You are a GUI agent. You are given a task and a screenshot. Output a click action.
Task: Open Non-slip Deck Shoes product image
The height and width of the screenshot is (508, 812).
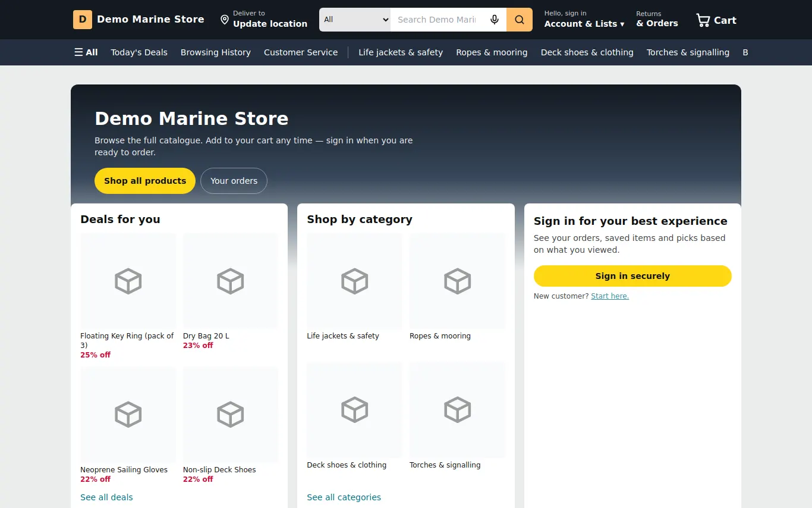click(231, 415)
